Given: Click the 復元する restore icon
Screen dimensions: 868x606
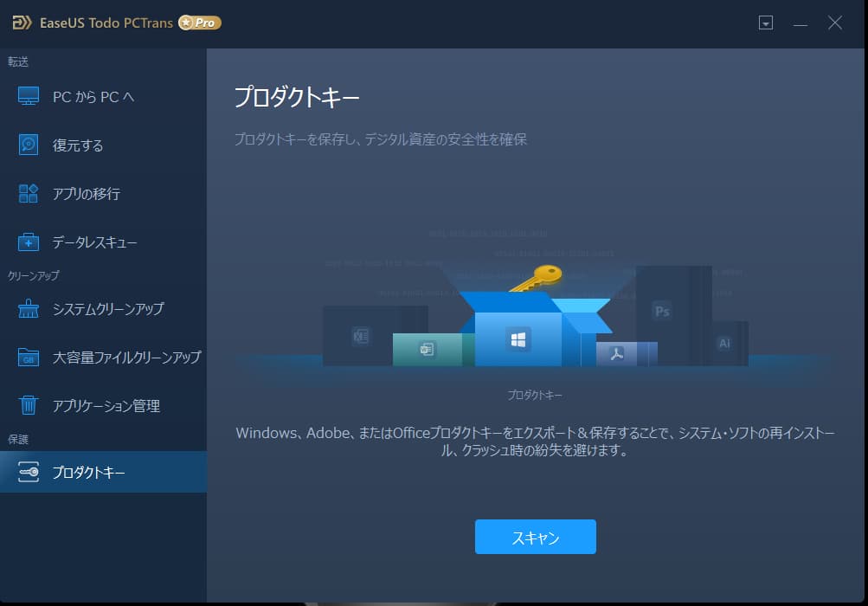Looking at the screenshot, I should point(29,145).
